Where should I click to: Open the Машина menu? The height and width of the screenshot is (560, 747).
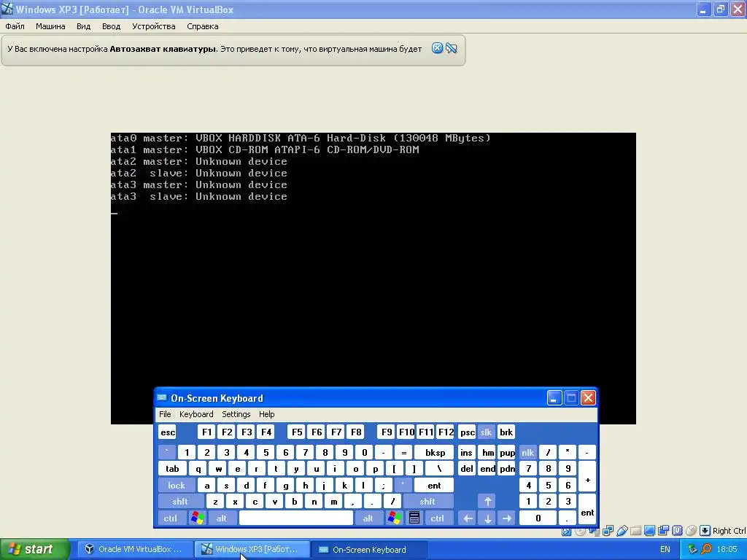[50, 26]
